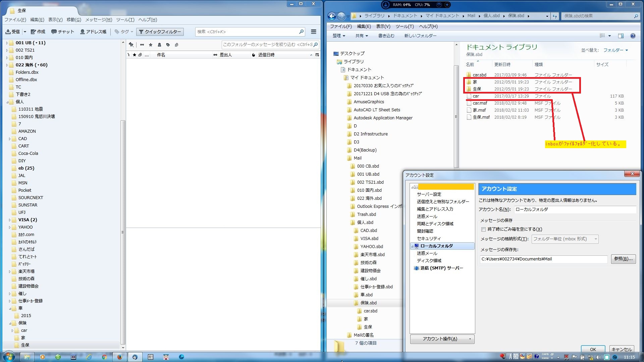644x362 pixels.
Task: Toggle the unread glasses filter icon
Action: tap(142, 45)
